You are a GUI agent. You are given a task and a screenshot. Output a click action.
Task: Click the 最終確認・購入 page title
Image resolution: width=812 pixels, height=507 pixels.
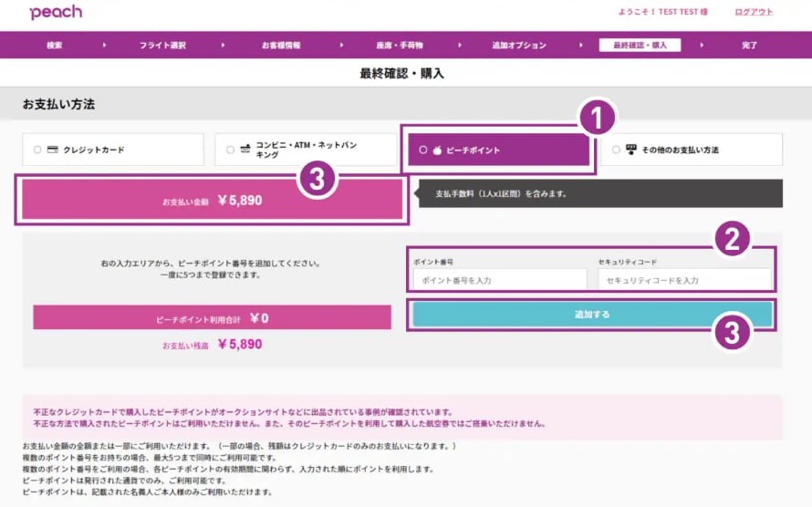click(401, 74)
